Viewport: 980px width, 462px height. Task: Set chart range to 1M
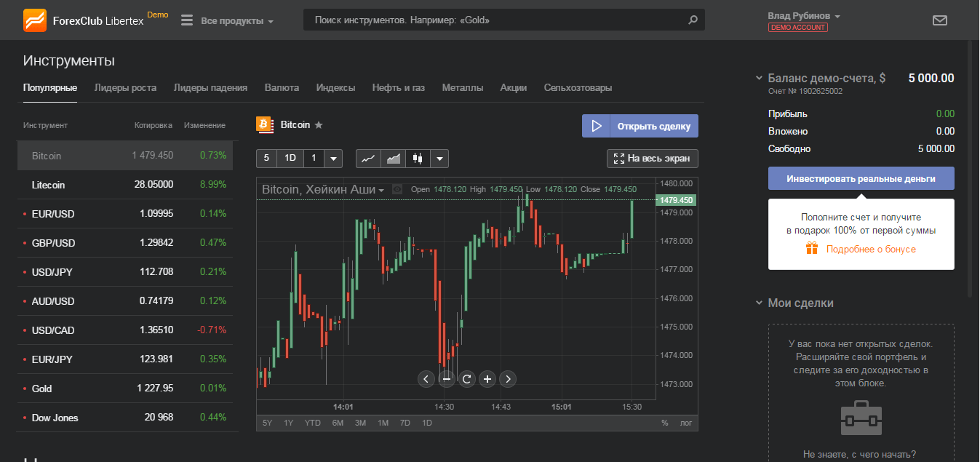(x=383, y=423)
